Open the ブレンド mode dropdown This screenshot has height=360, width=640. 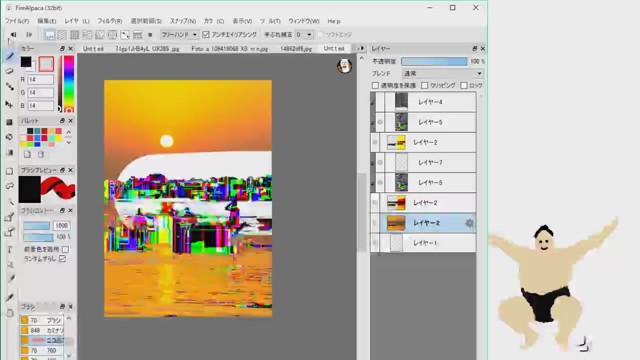point(442,73)
